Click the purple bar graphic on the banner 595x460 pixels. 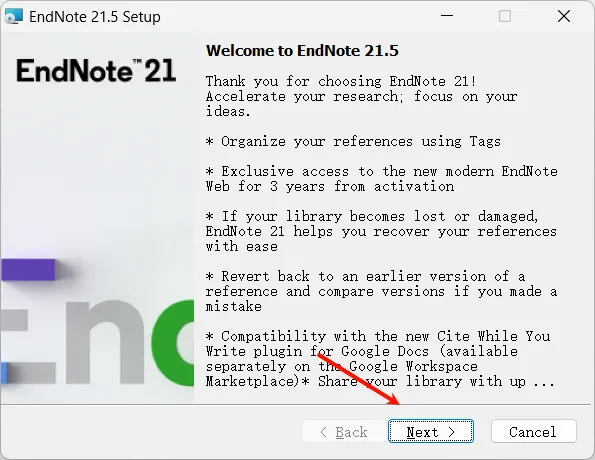pos(28,269)
